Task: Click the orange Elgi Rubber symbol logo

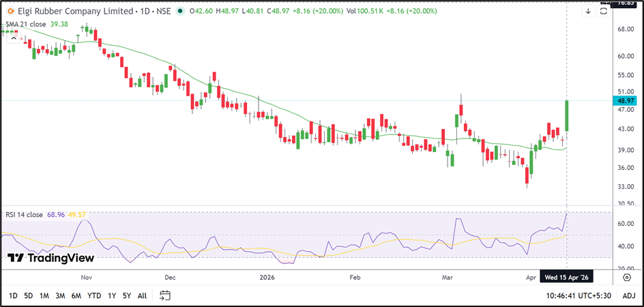Action: coord(11,12)
